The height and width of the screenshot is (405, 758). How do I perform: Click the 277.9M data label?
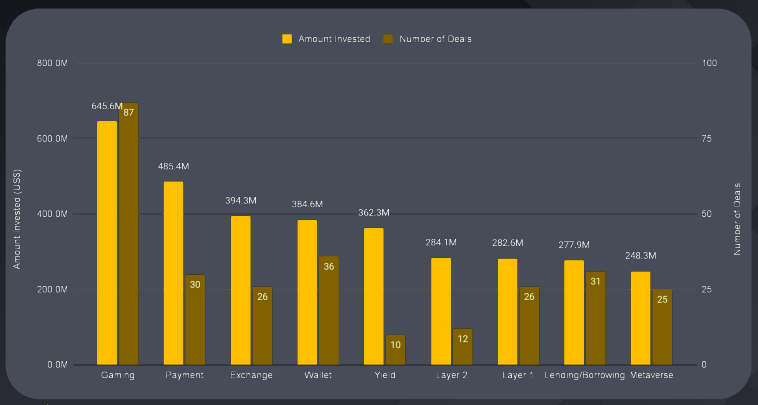(574, 245)
